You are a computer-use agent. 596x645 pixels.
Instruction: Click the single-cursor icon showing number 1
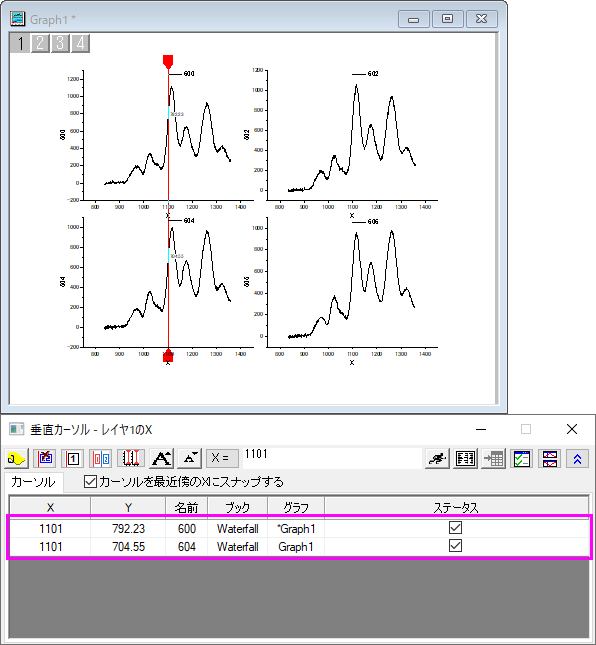tap(72, 458)
